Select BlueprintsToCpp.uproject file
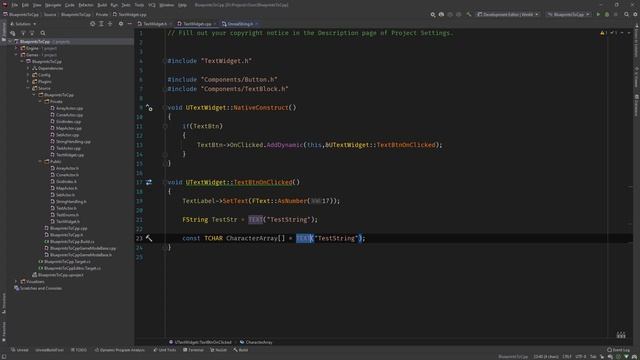 (58, 275)
